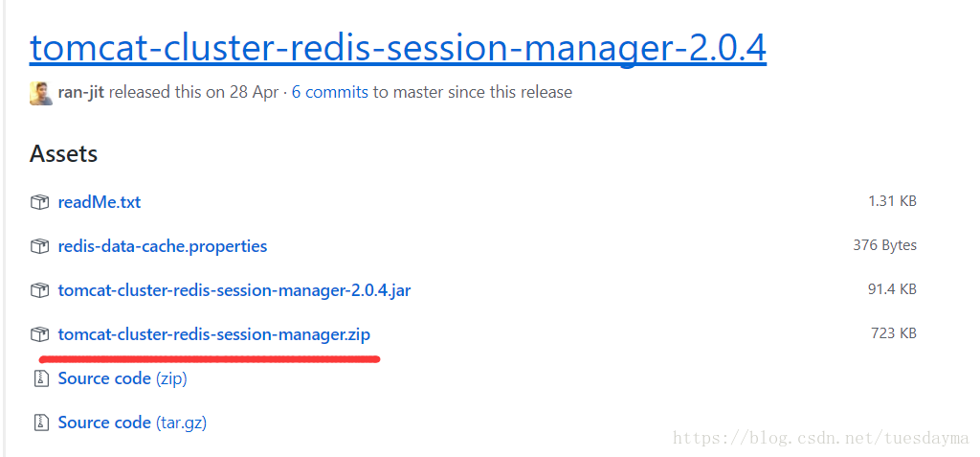Download Source code (tar.gz)
The width and height of the screenshot is (980, 457).
(132, 423)
